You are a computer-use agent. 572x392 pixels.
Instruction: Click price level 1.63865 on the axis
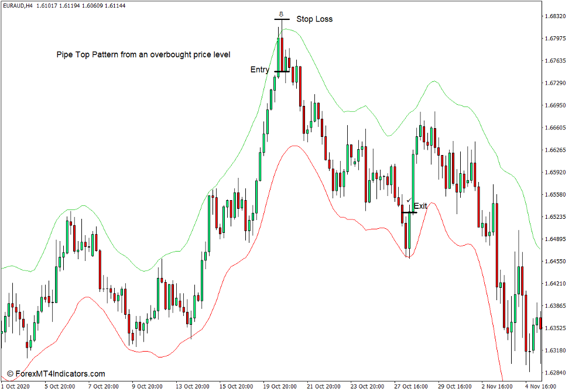(x=555, y=305)
